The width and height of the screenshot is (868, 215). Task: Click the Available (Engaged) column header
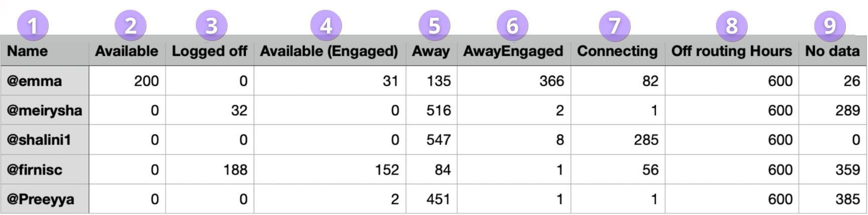(x=329, y=51)
